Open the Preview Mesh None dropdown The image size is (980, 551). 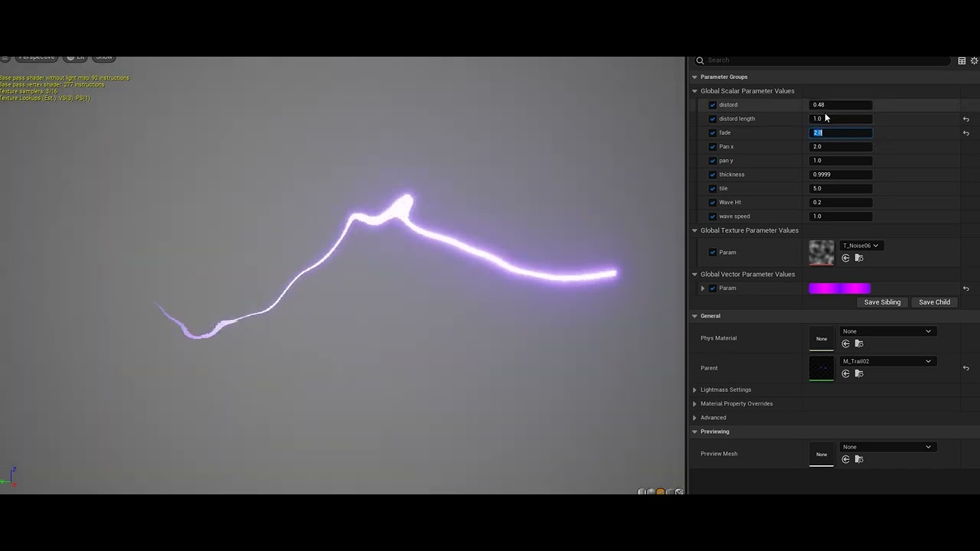point(887,447)
